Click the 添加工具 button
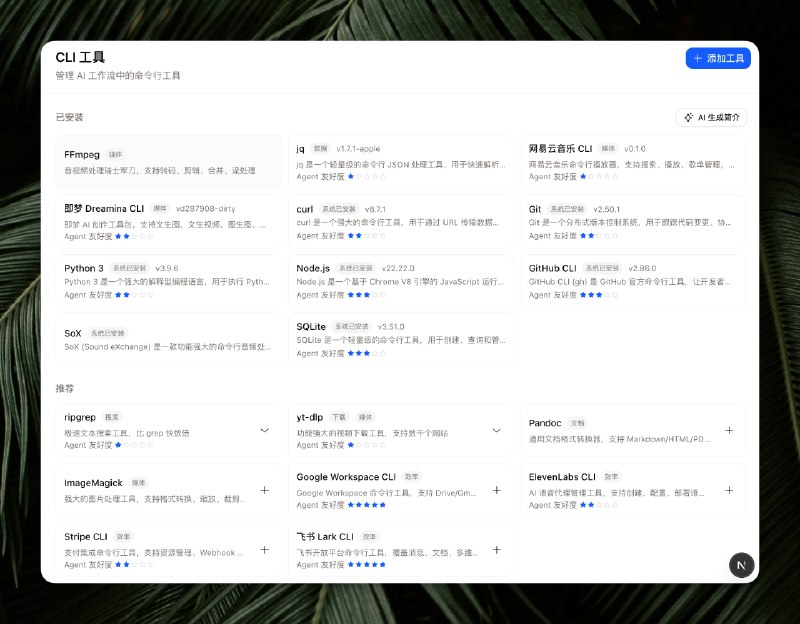The image size is (800, 624). (x=718, y=58)
